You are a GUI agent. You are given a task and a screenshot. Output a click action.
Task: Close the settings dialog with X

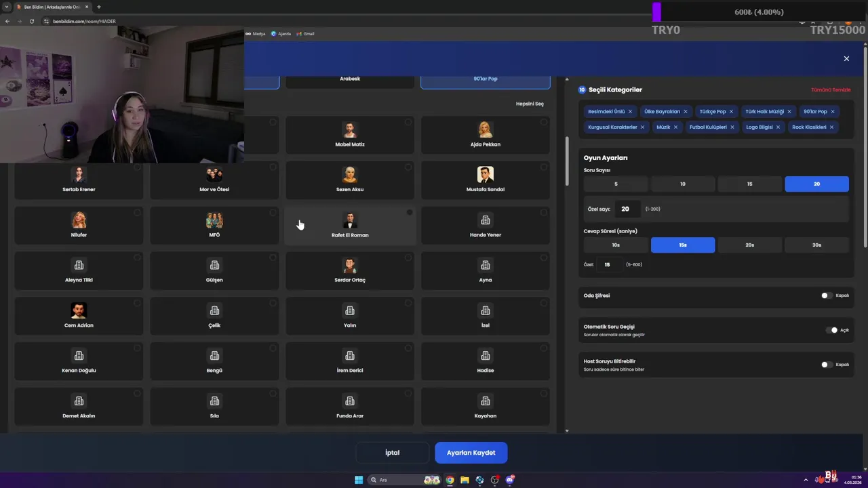click(846, 58)
